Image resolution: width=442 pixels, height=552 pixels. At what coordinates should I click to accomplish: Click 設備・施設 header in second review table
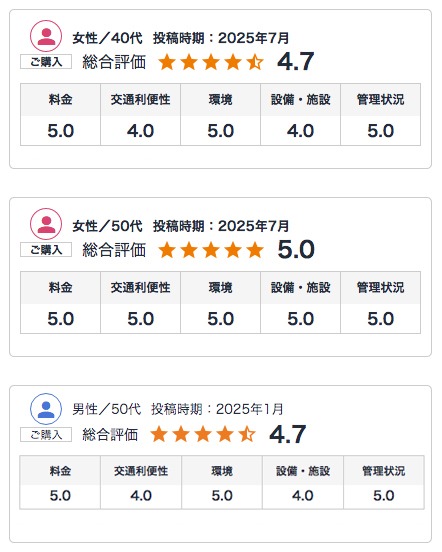[301, 288]
